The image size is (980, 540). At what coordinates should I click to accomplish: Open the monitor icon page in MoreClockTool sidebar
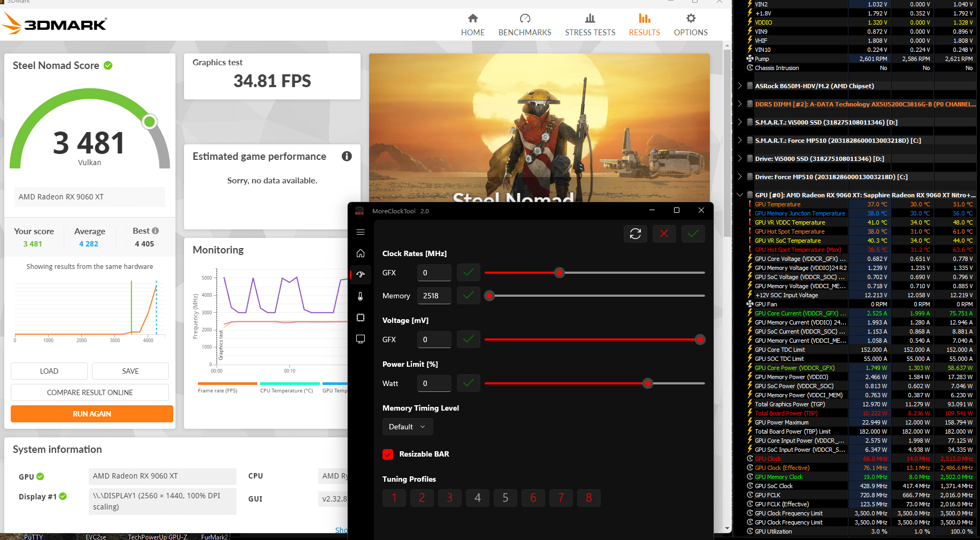tap(361, 339)
